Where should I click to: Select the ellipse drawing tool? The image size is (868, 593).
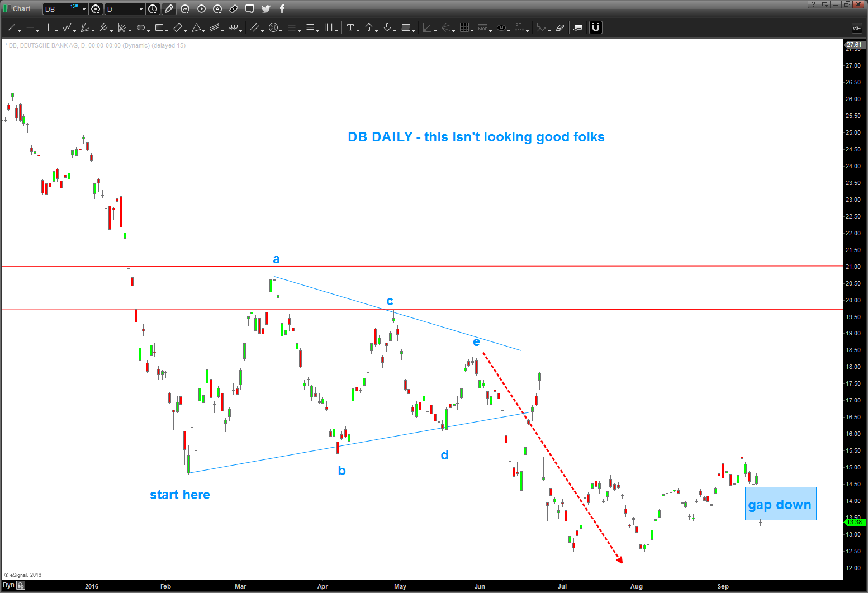tap(141, 27)
